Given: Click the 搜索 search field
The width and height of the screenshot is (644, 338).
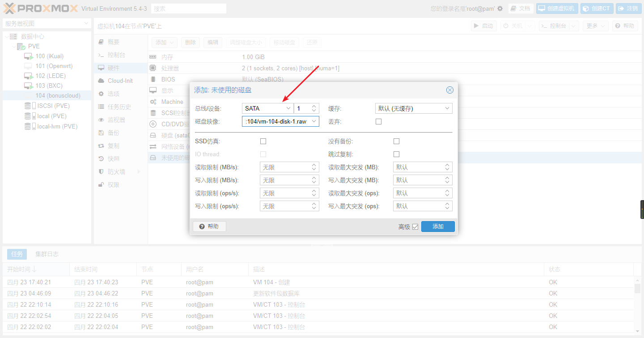Looking at the screenshot, I should click(x=189, y=9).
